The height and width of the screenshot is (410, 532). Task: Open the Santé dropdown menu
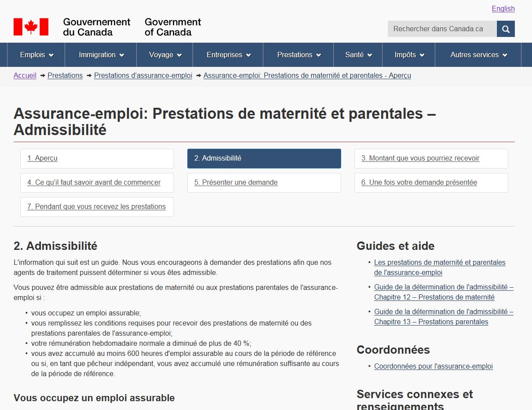click(358, 55)
